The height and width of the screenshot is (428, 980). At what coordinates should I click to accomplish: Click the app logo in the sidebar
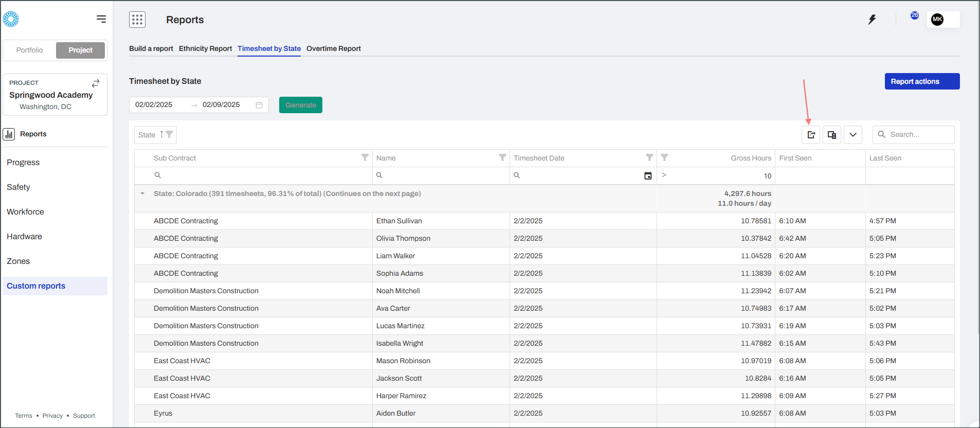pos(11,19)
